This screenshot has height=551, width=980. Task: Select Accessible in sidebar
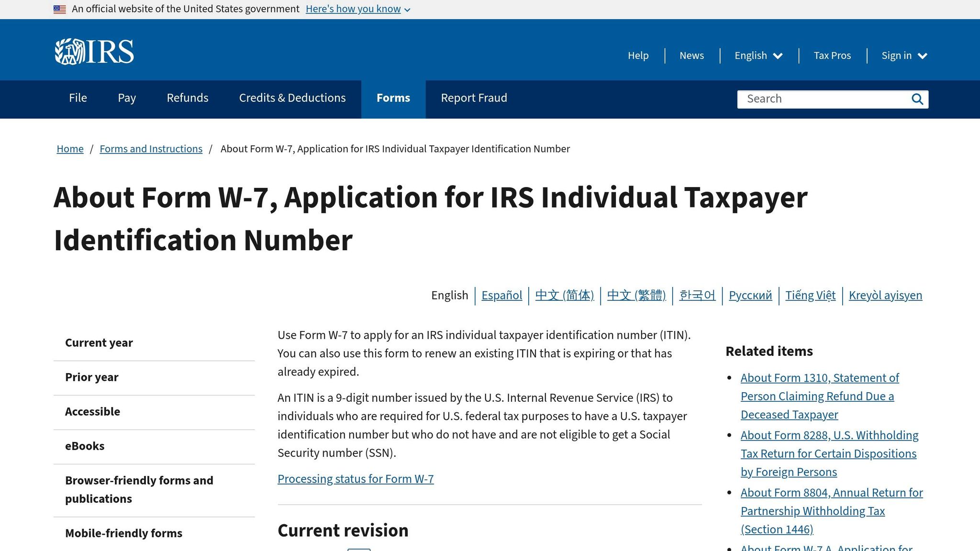[154, 412]
